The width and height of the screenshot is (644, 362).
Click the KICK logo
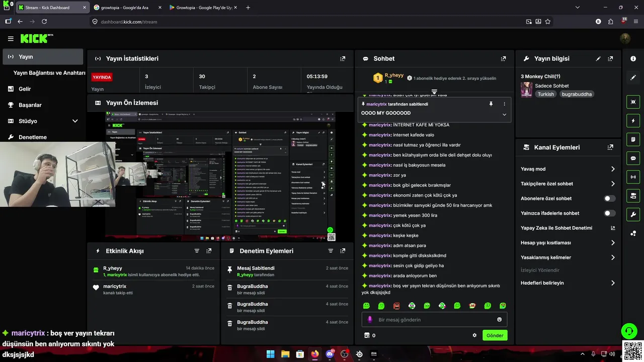click(x=36, y=38)
